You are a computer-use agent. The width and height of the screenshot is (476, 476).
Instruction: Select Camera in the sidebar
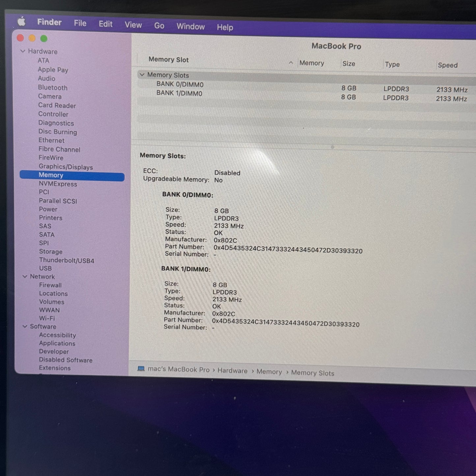[50, 97]
